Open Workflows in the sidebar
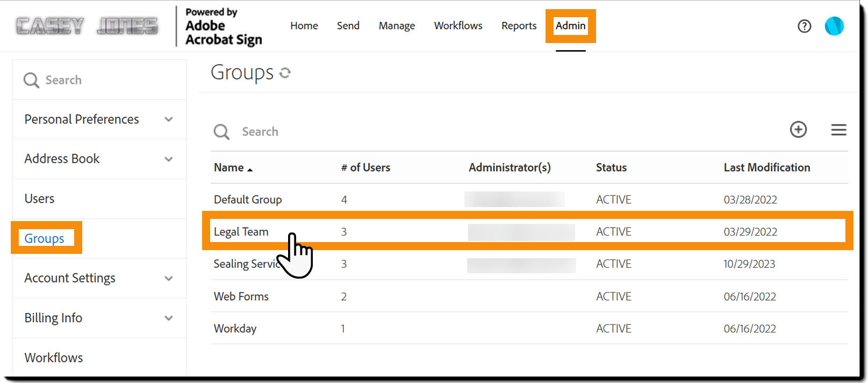 click(x=54, y=358)
